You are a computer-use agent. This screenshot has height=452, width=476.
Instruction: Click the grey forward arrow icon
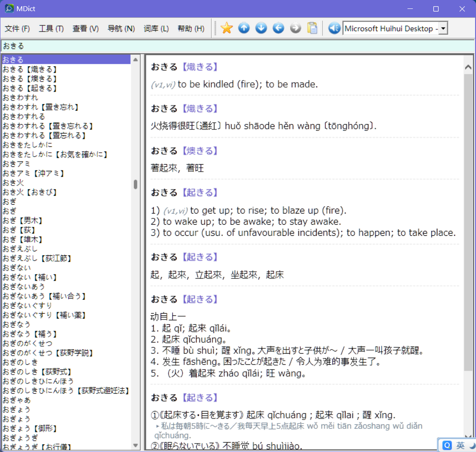tap(295, 28)
